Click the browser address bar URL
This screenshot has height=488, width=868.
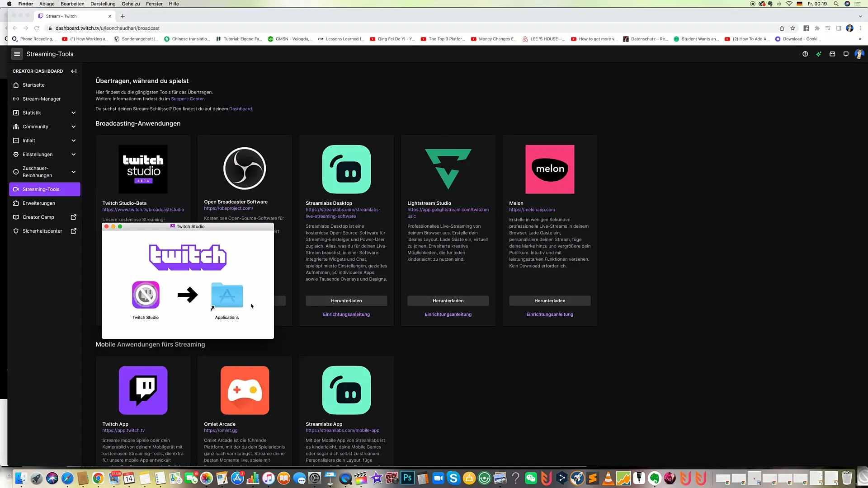[108, 28]
